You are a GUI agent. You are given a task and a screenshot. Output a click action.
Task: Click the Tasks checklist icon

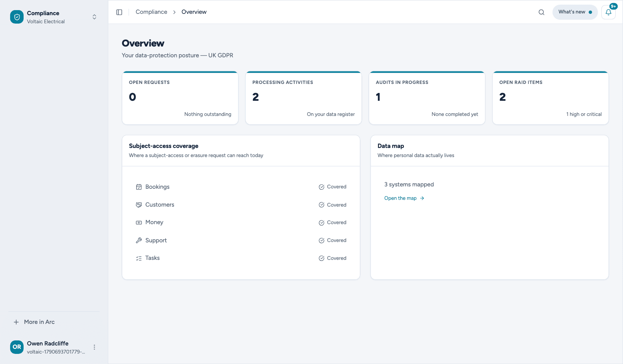coord(139,258)
